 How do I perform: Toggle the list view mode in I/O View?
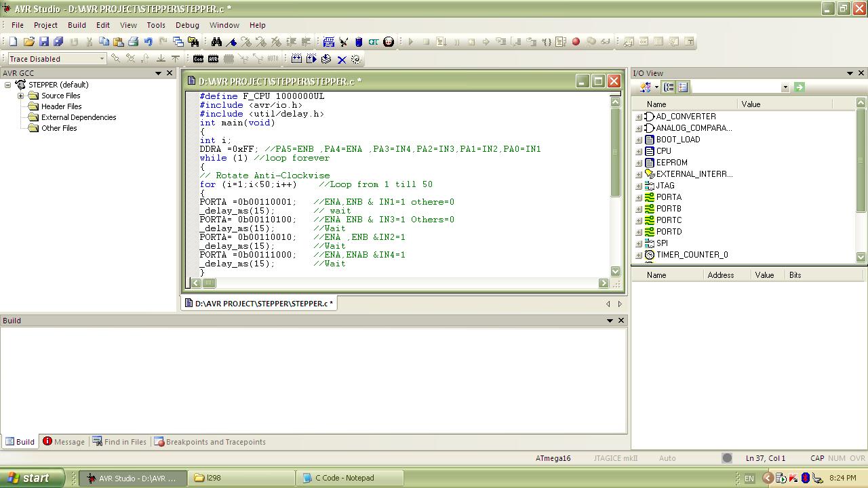coord(683,87)
